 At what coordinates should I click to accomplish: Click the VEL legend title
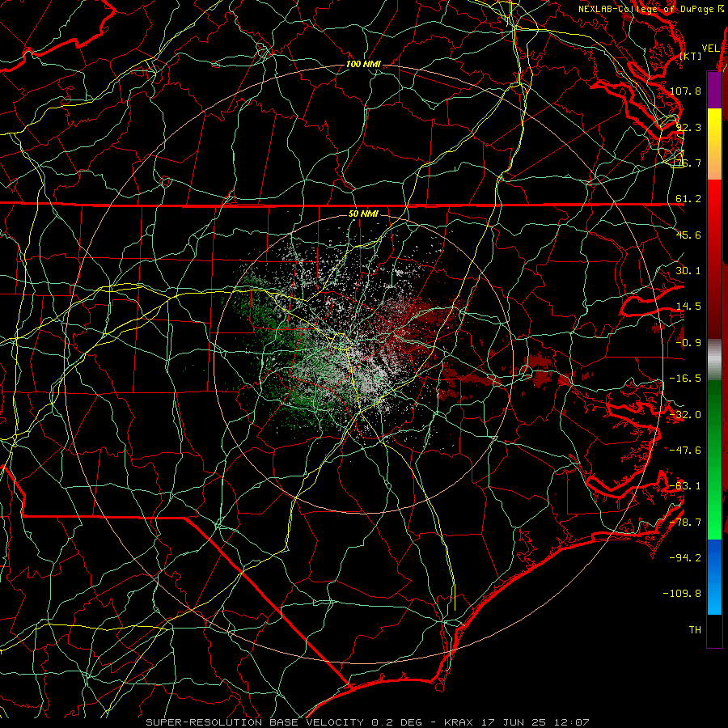click(710, 49)
